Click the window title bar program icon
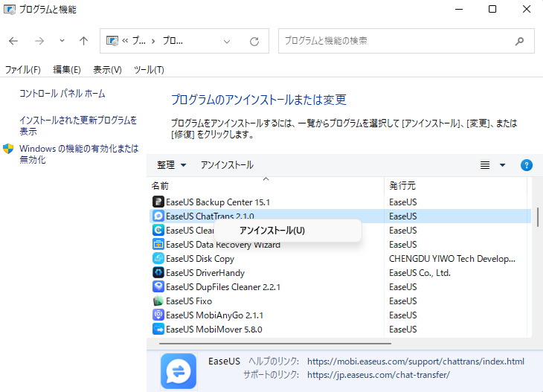This screenshot has height=392, width=543. click(x=10, y=10)
